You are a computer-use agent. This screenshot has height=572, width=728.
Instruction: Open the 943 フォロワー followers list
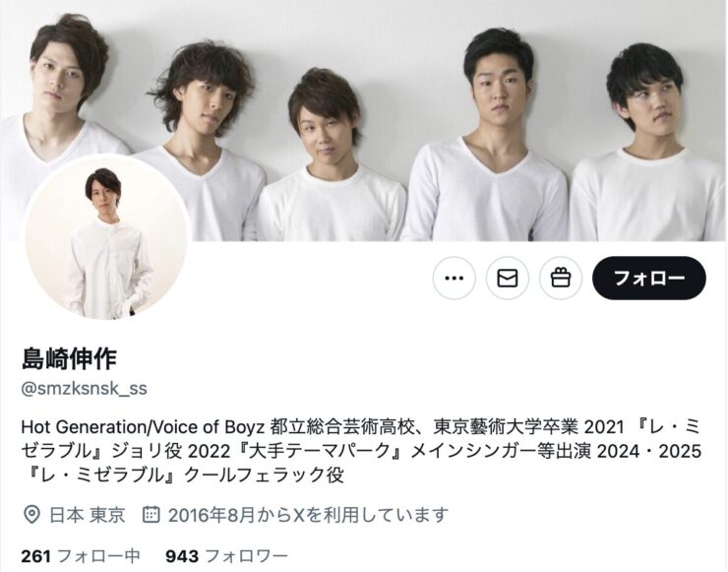click(226, 555)
